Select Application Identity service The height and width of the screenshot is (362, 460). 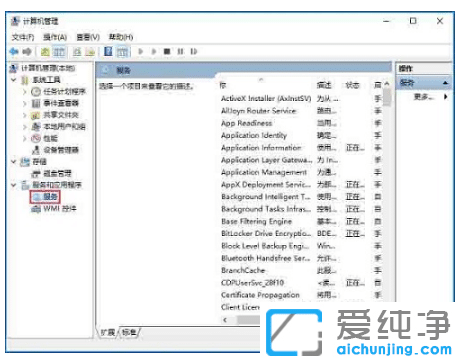[254, 135]
